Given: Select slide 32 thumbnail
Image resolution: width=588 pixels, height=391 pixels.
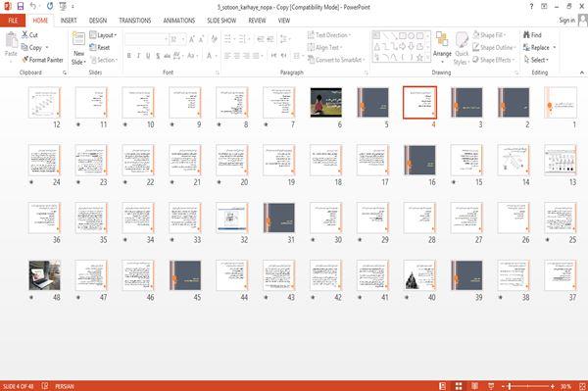Looking at the screenshot, I should 232,218.
